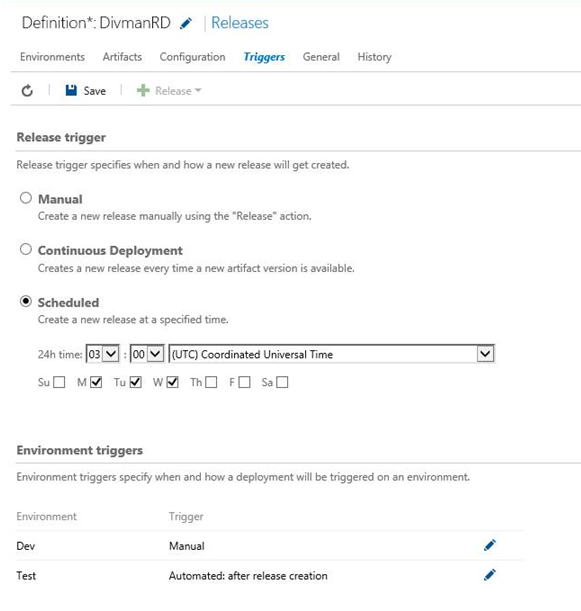Open the minutes dropdown showing 00
Viewport: 581px width, 611px height.
(x=147, y=354)
